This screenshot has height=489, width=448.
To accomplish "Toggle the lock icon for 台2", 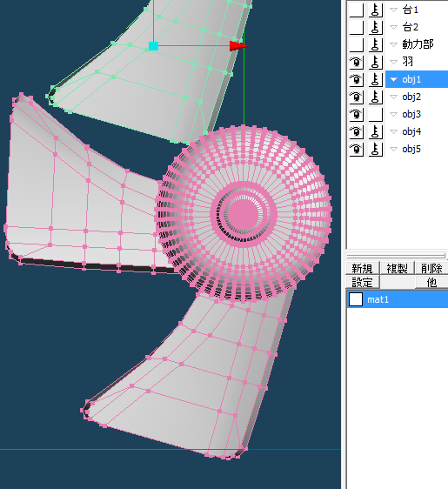I will [375, 28].
